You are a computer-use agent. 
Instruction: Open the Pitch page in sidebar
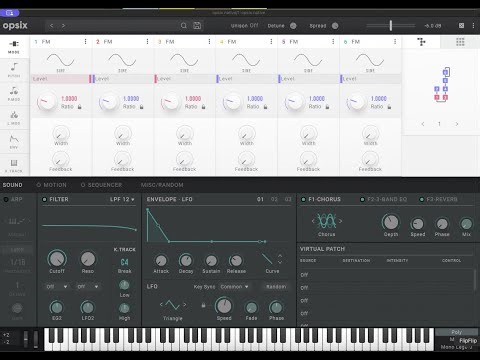pyautogui.click(x=14, y=70)
